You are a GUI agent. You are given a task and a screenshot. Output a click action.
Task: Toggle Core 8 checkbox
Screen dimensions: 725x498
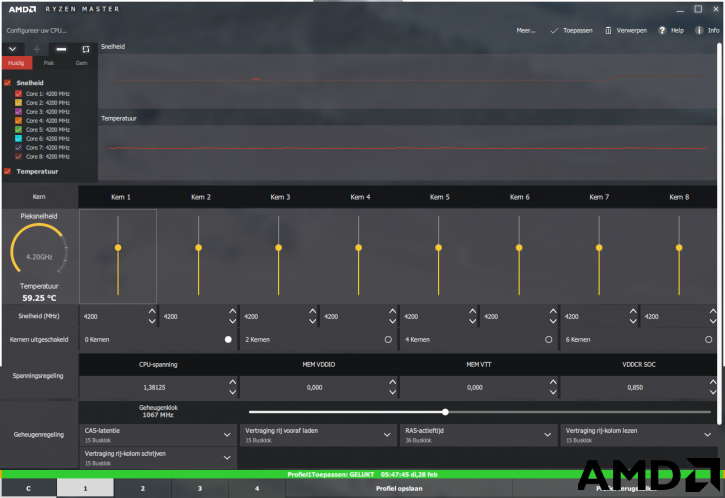pyautogui.click(x=18, y=156)
